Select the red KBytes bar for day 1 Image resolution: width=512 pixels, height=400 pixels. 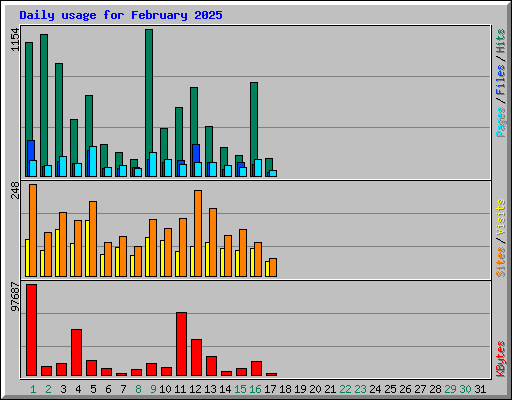31,330
